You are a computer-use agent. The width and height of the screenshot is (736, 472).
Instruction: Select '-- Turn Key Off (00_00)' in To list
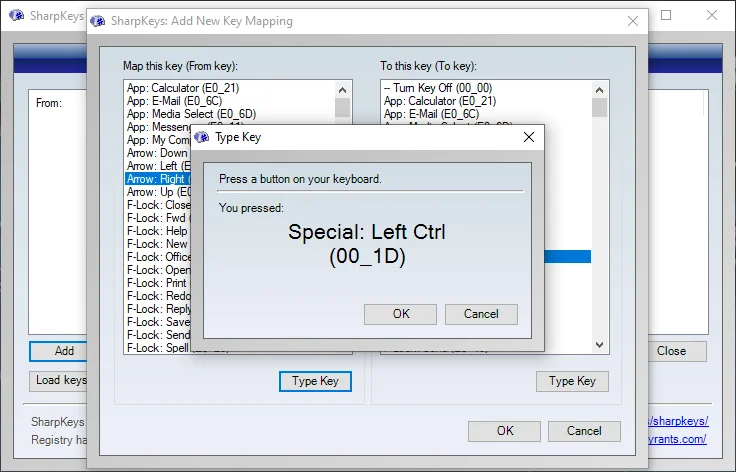coord(487,88)
